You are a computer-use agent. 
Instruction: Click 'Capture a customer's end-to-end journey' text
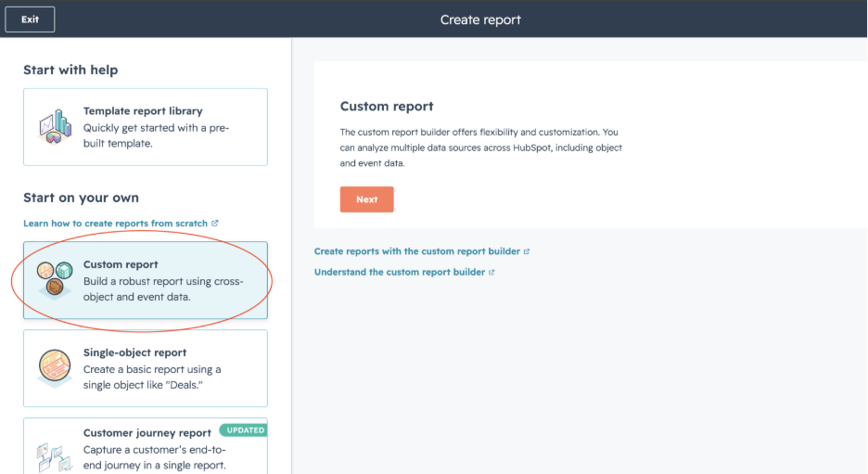[155, 457]
